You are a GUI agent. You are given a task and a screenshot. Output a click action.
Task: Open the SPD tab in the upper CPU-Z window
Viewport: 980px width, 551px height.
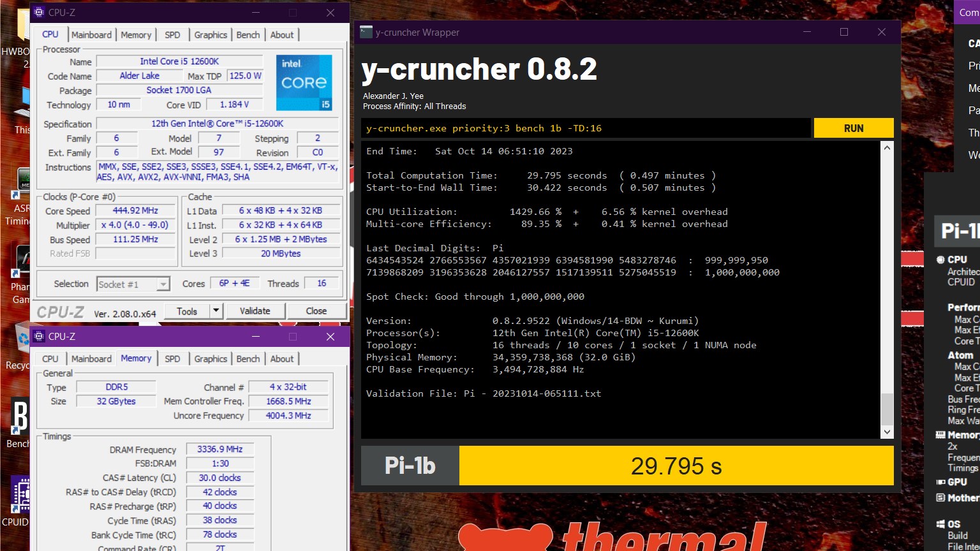click(x=172, y=35)
